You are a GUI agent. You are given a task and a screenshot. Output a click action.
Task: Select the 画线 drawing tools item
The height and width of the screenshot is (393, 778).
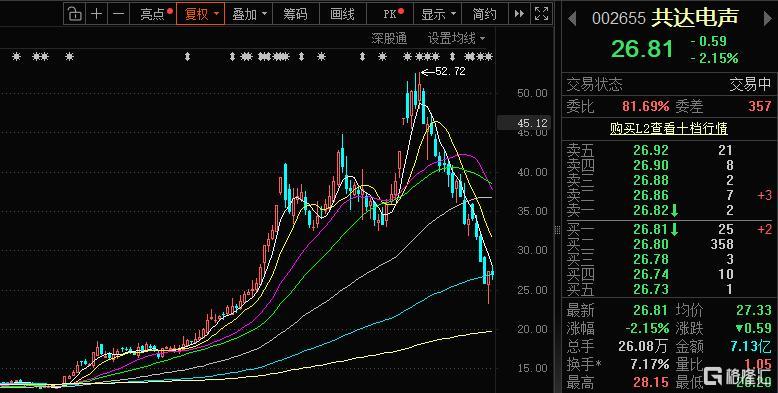coord(343,14)
